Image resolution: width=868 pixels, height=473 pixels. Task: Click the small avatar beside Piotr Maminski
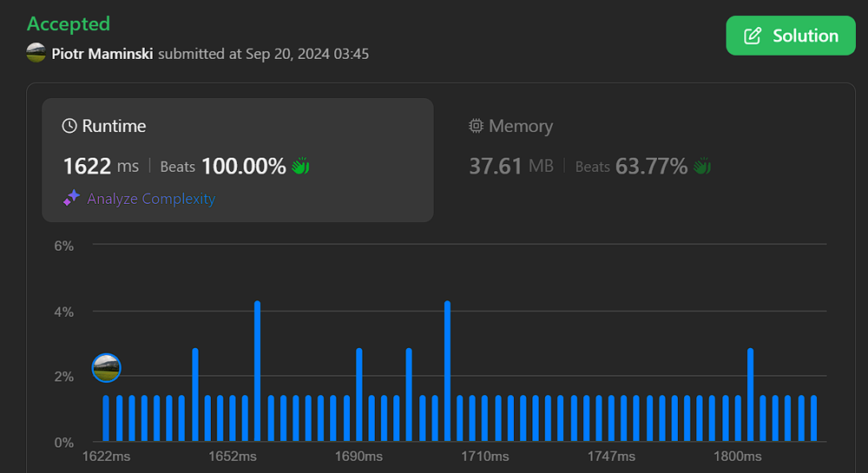[x=36, y=54]
